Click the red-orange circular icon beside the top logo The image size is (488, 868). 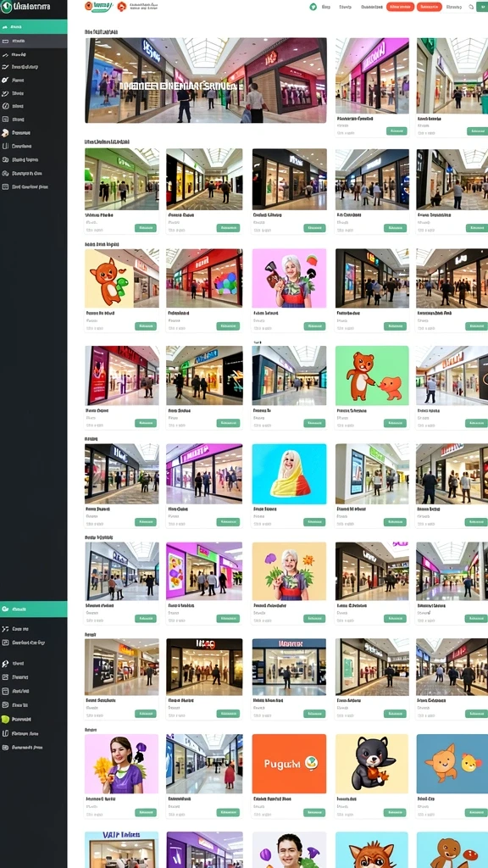point(122,7)
